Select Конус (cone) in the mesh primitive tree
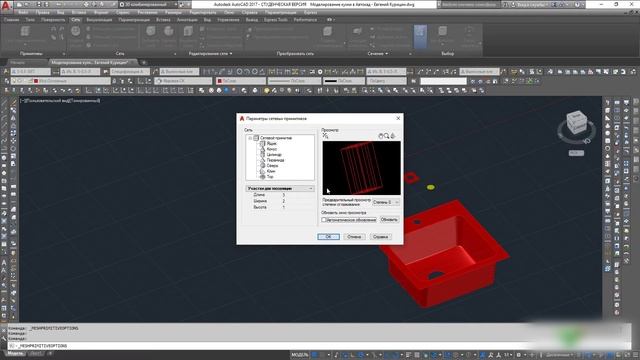This screenshot has width=640, height=360. coord(272,149)
